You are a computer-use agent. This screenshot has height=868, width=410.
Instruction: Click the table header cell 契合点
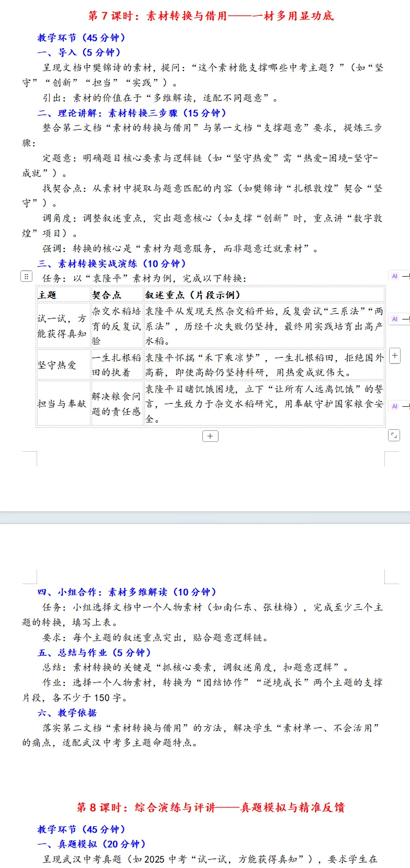(x=117, y=295)
